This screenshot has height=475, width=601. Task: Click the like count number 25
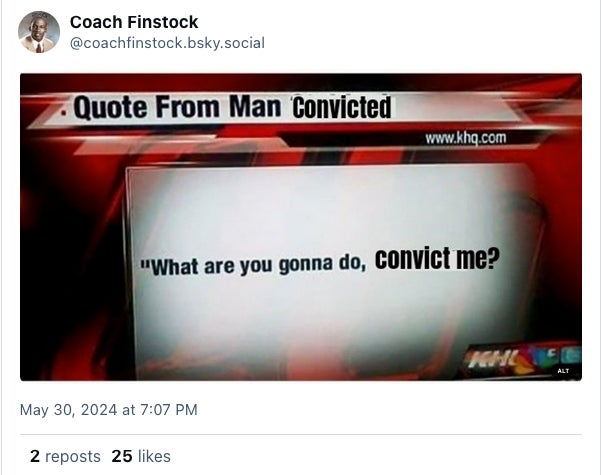point(122,456)
